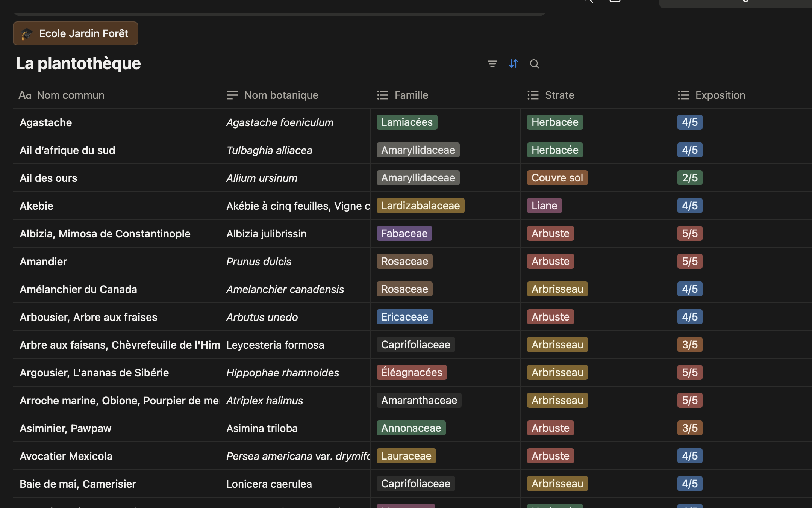Click the text lines icon beside Nom botanique

232,95
